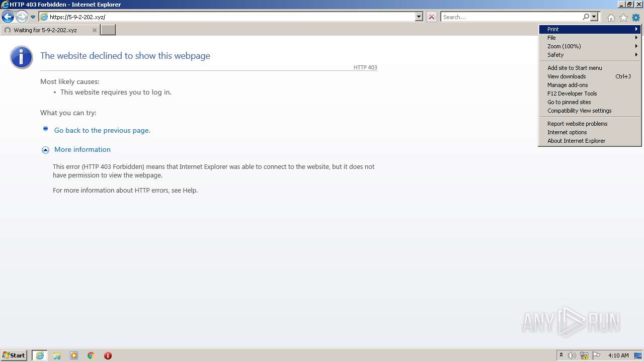Click 'This website requires you to log in.' text
Image resolution: width=644 pixels, height=362 pixels.
[116, 92]
